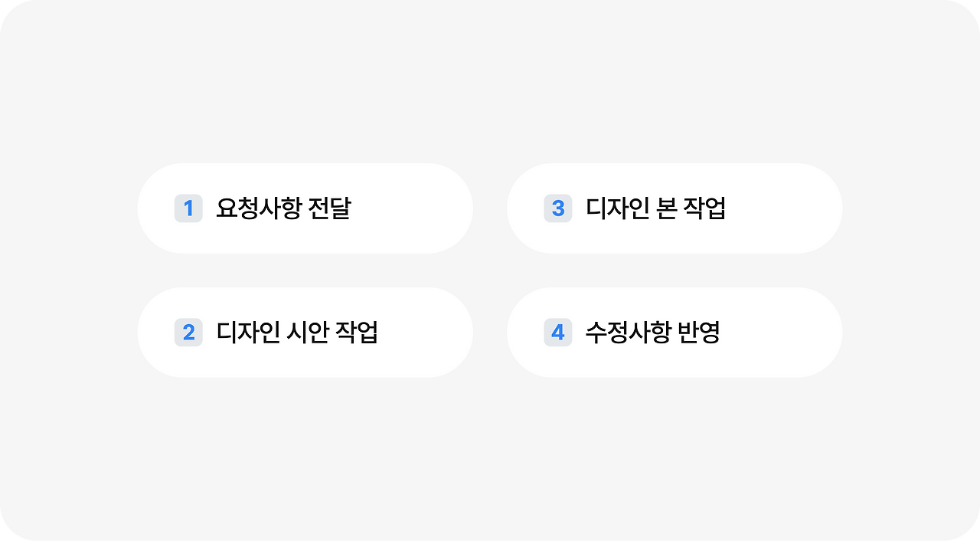The width and height of the screenshot is (980, 541).
Task: Click the blue number 2 badge
Action: click(x=188, y=333)
